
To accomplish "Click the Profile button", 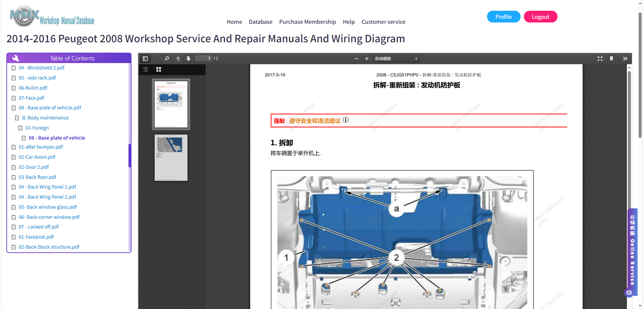I will coord(503,17).
